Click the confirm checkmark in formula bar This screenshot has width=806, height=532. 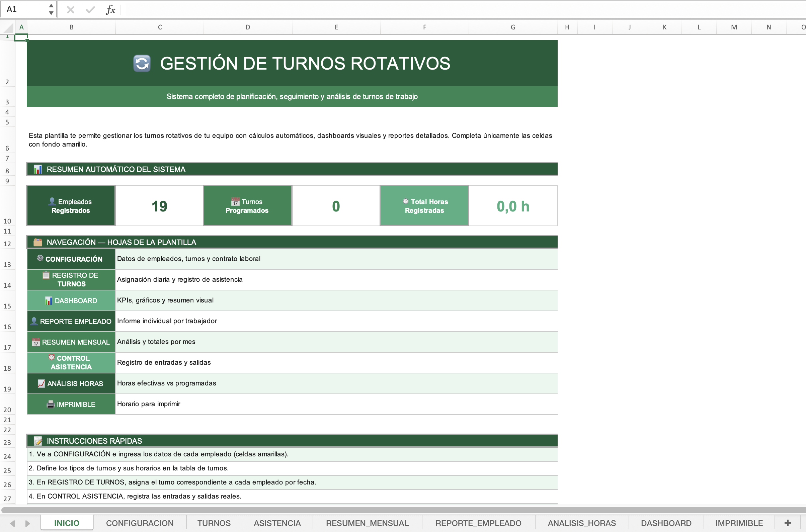tap(90, 9)
